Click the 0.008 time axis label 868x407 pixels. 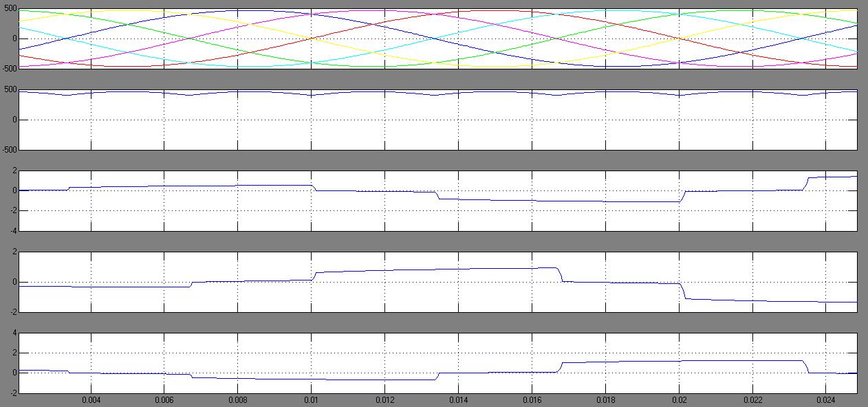tap(238, 399)
